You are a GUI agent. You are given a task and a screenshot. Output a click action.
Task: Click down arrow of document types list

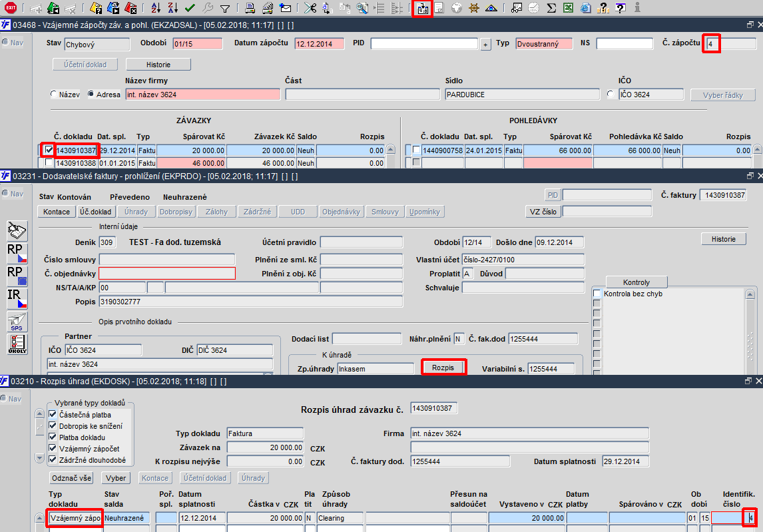(x=40, y=458)
